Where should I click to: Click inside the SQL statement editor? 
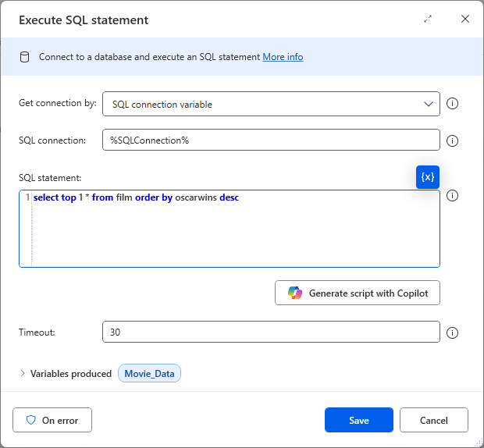(230, 229)
